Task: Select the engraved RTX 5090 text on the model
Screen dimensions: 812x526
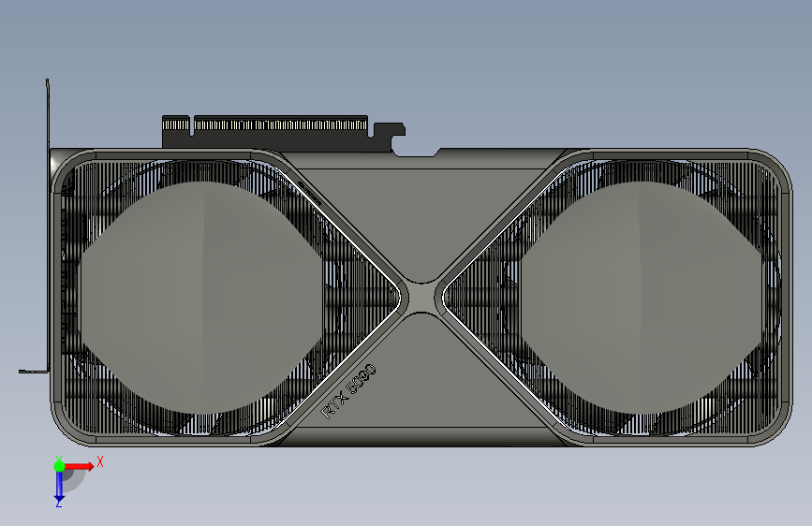Action: (x=348, y=391)
